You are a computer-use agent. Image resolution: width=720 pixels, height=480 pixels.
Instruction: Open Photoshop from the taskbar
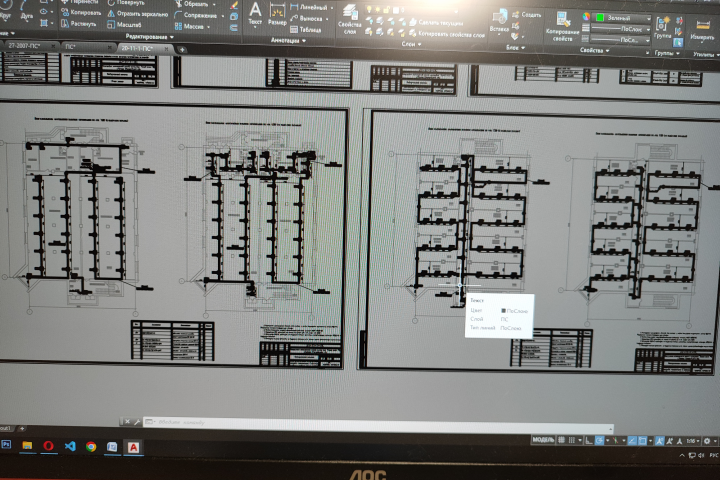point(6,444)
